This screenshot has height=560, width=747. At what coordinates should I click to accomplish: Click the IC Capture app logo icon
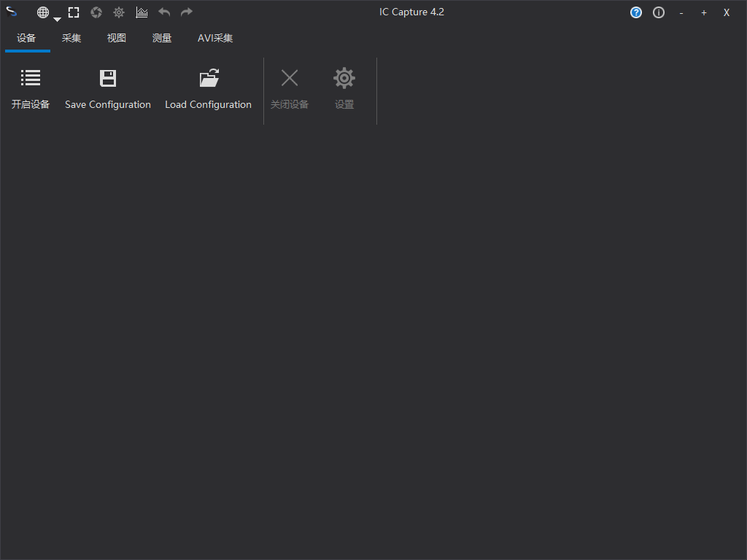coord(12,12)
